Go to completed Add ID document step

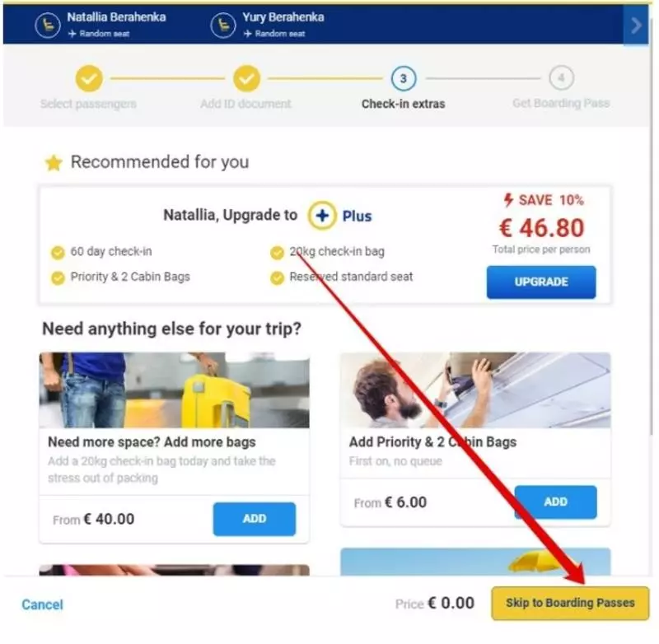click(246, 78)
